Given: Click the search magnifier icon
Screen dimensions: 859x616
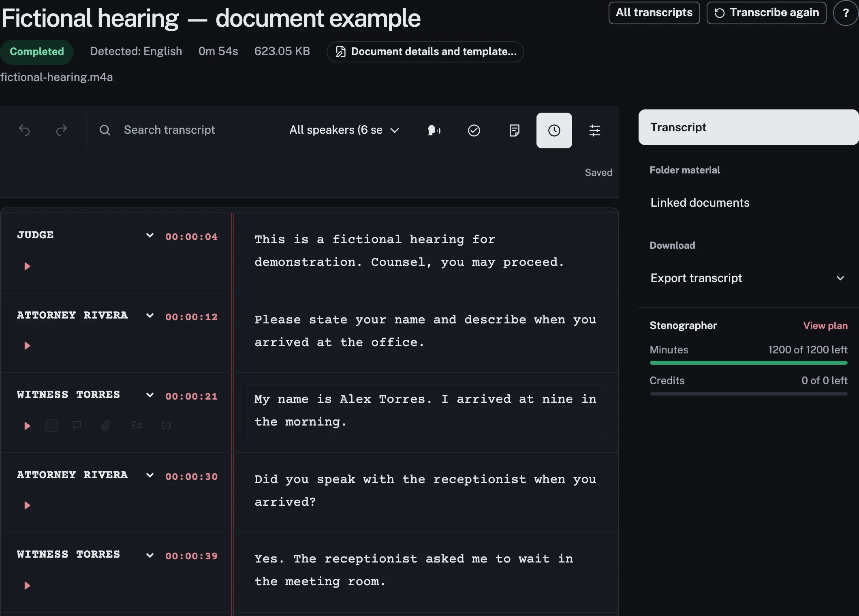Looking at the screenshot, I should point(105,130).
